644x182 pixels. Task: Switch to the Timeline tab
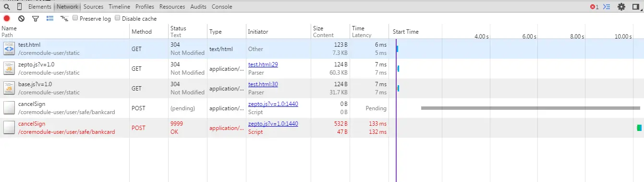point(119,7)
